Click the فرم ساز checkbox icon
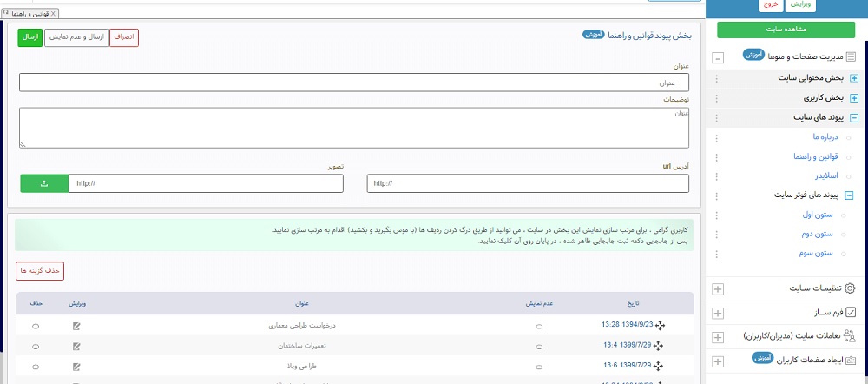The height and width of the screenshot is (384, 868). tap(850, 312)
